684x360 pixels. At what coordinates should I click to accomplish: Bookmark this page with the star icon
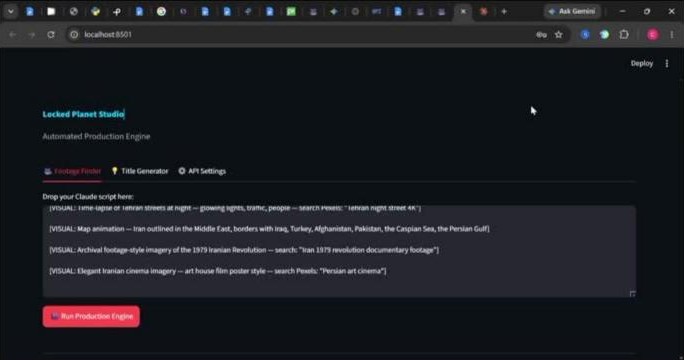coord(559,34)
